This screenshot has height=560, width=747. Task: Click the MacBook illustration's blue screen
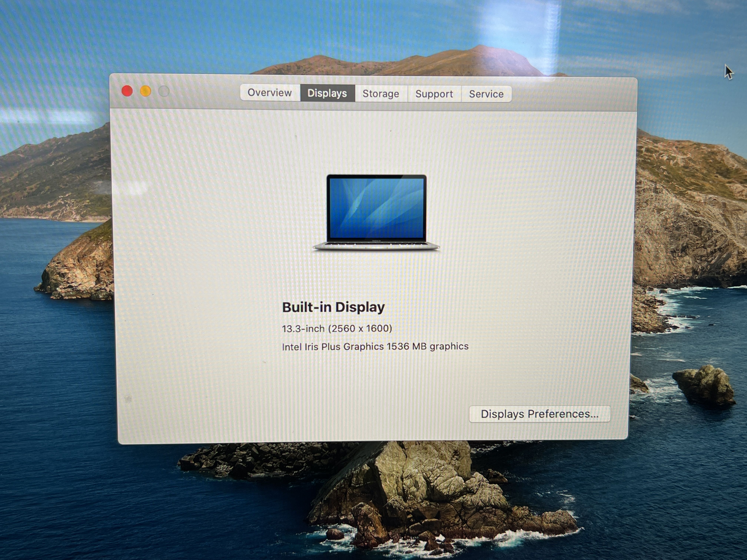click(376, 208)
